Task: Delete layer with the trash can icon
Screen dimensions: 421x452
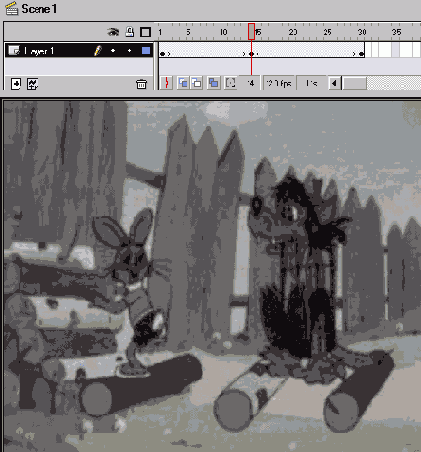Action: (x=141, y=84)
